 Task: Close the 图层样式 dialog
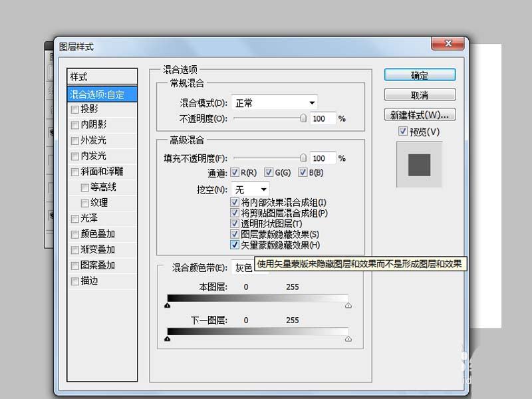click(x=448, y=43)
